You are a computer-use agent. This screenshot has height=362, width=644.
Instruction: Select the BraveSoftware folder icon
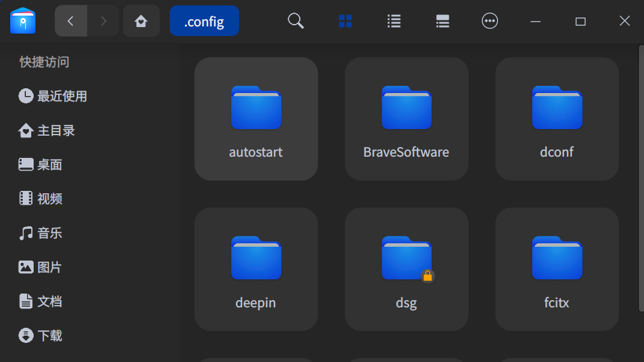pyautogui.click(x=407, y=107)
